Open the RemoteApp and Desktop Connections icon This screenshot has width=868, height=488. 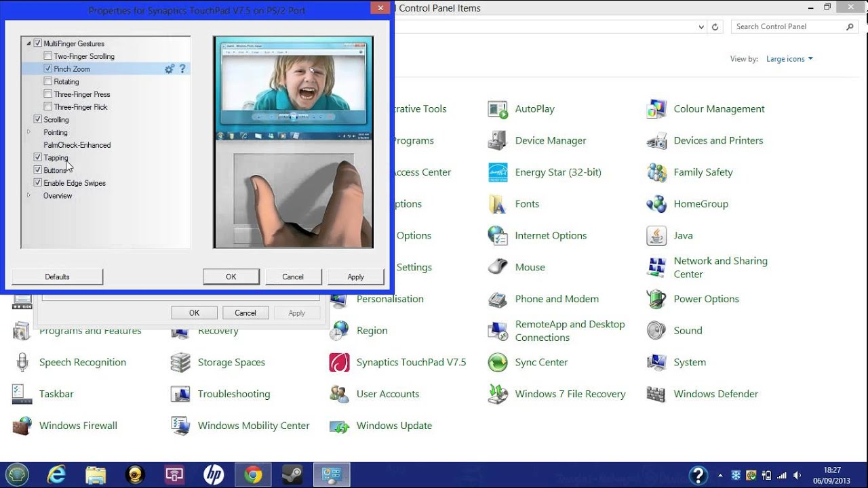tap(498, 331)
